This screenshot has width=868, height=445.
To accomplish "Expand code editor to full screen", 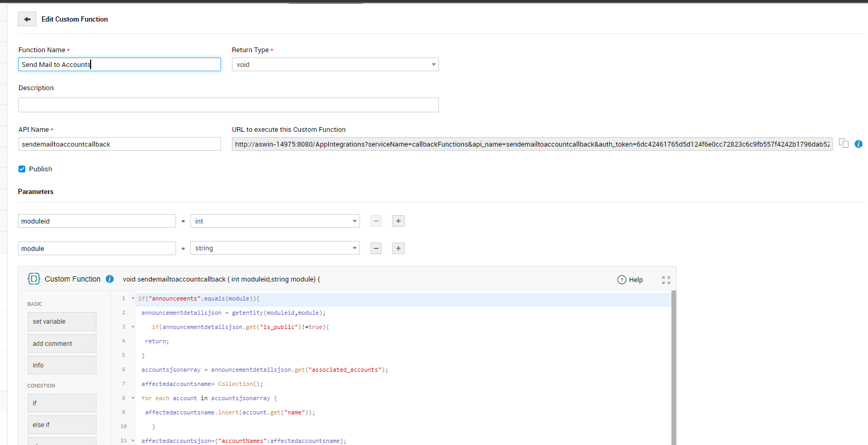I will [666, 280].
